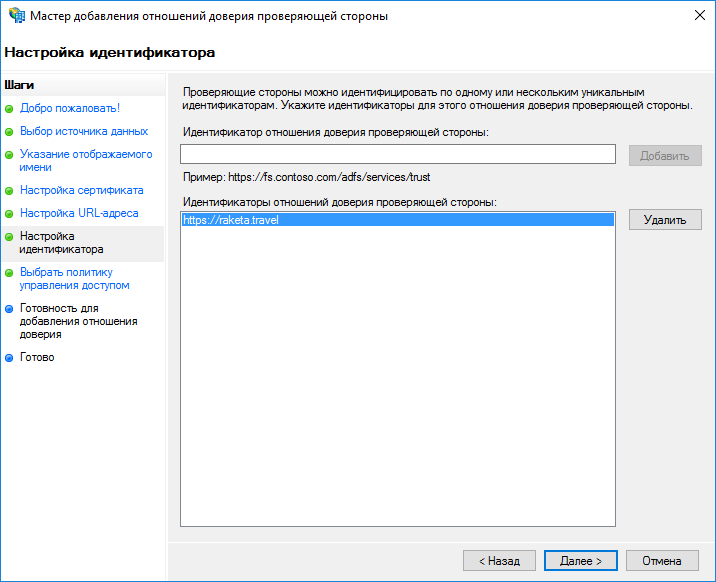Image resolution: width=716 pixels, height=582 pixels.
Task: Select the https://raketa.travel identifier entry
Action: 231,221
